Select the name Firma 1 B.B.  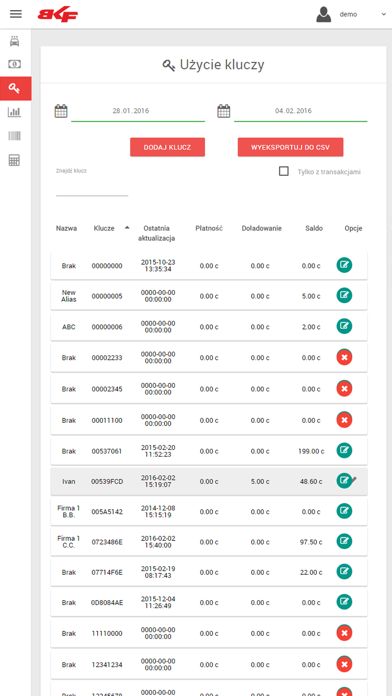pyautogui.click(x=69, y=511)
